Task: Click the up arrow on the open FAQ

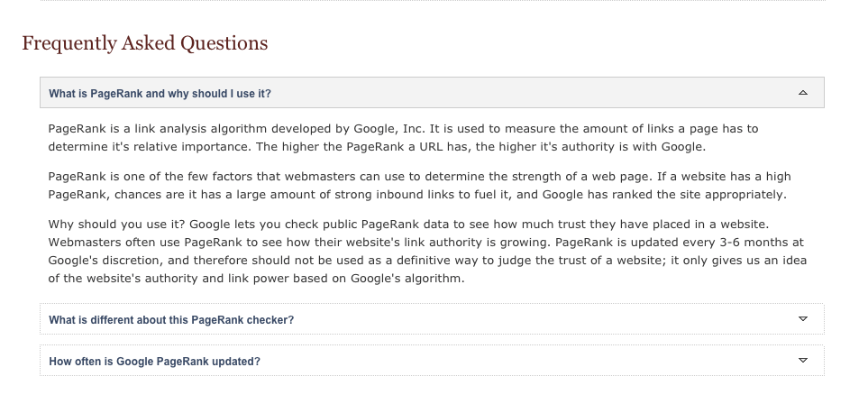Action: click(803, 93)
